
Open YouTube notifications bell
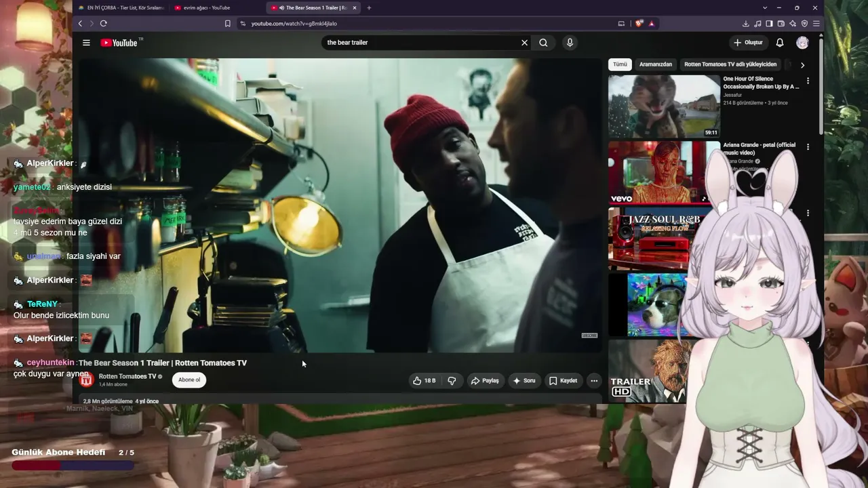click(x=780, y=43)
